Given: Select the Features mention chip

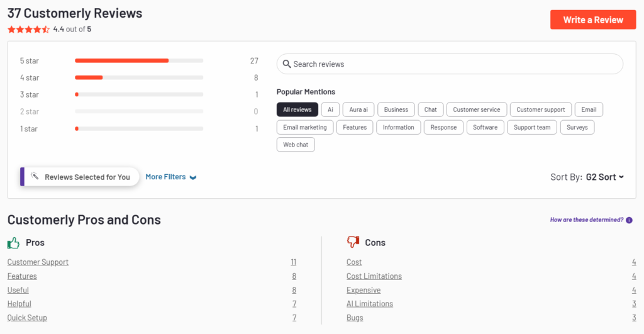Looking at the screenshot, I should tap(355, 127).
